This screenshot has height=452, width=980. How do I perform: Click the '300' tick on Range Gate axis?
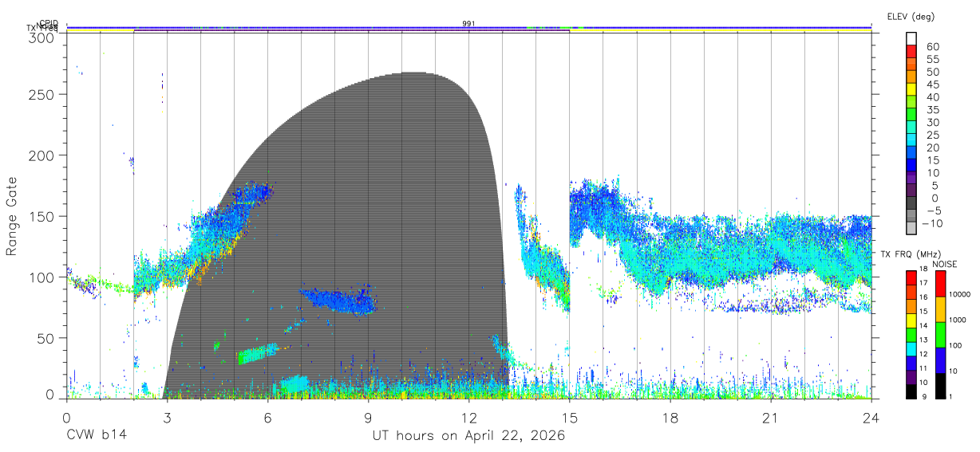(41, 37)
